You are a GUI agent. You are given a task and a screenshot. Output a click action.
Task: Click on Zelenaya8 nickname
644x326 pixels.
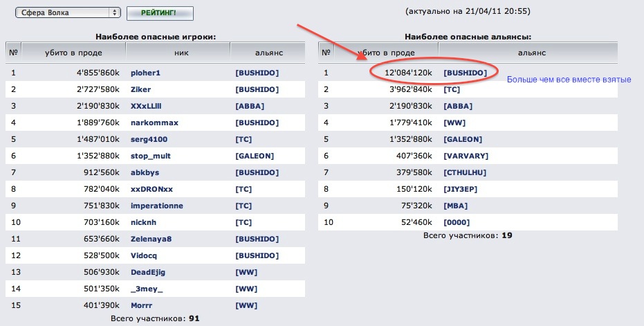click(152, 239)
